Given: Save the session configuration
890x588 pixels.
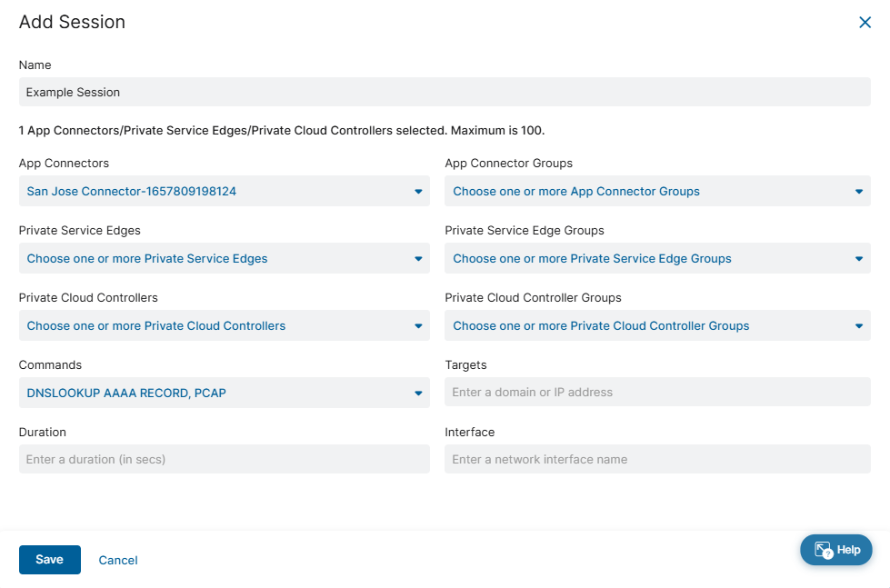Looking at the screenshot, I should (x=49, y=560).
